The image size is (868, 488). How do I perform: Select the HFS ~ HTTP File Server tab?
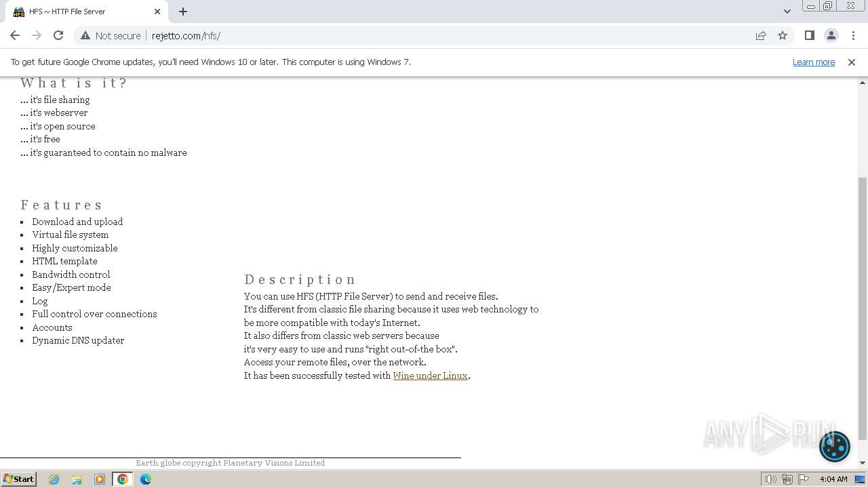pos(86,12)
